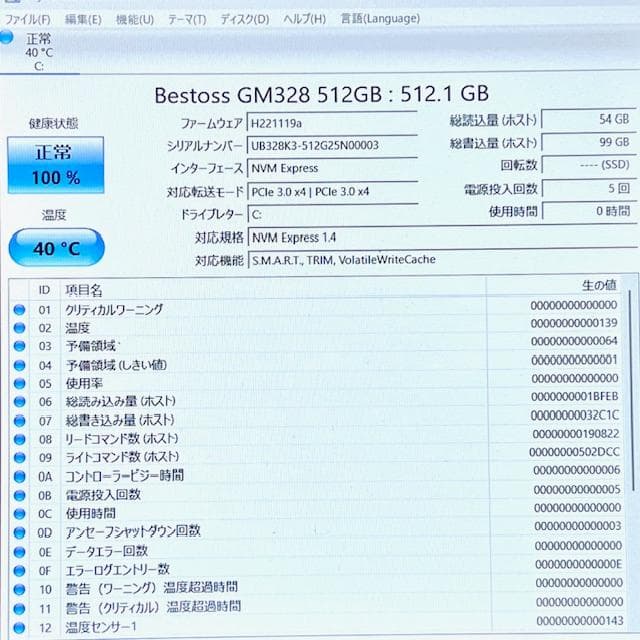This screenshot has height=640, width=640.
Task: Click status dot for 08 リードコマンド数
Action: (x=19, y=439)
